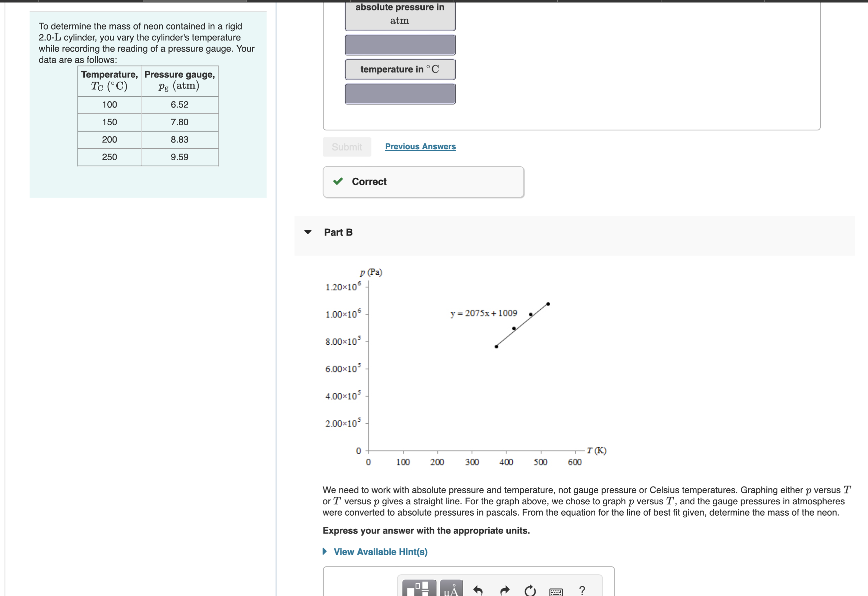The height and width of the screenshot is (596, 868).
Task: Redo with the right arrow icon
Action: coord(504,588)
